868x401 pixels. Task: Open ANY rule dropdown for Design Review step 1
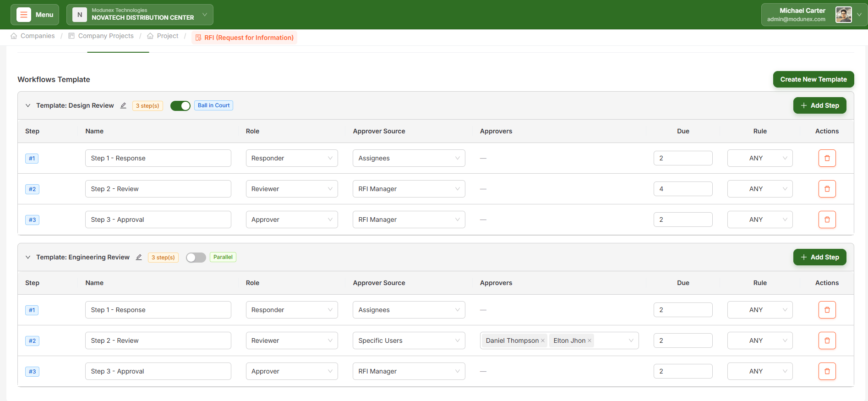tap(760, 158)
